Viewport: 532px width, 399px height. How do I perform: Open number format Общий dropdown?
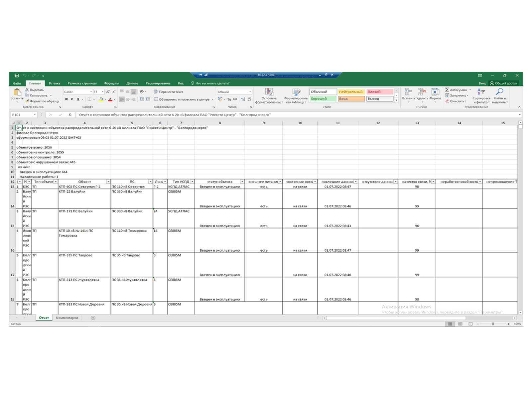click(x=250, y=92)
